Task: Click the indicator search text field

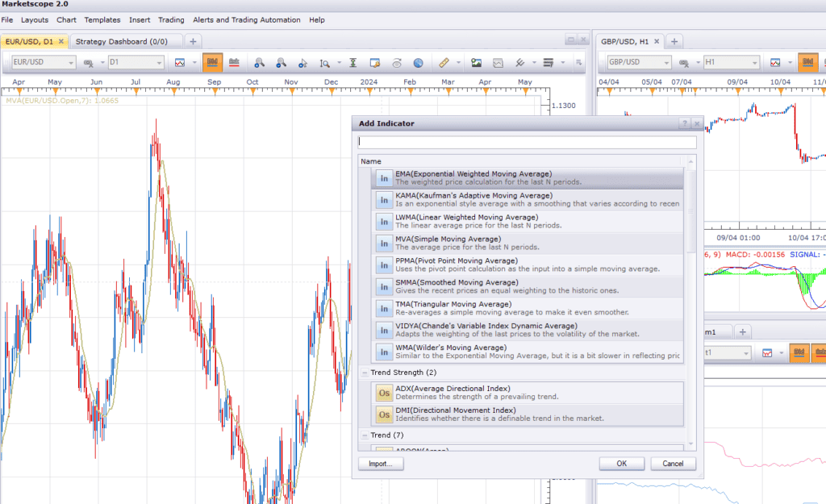Action: click(527, 143)
